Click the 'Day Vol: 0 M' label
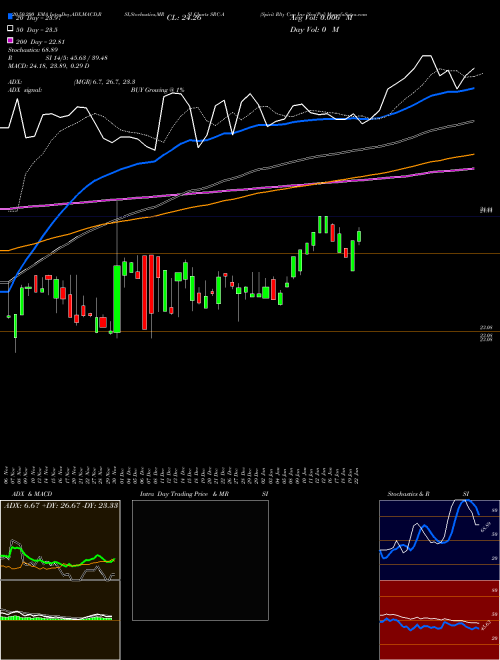 tap(315, 30)
